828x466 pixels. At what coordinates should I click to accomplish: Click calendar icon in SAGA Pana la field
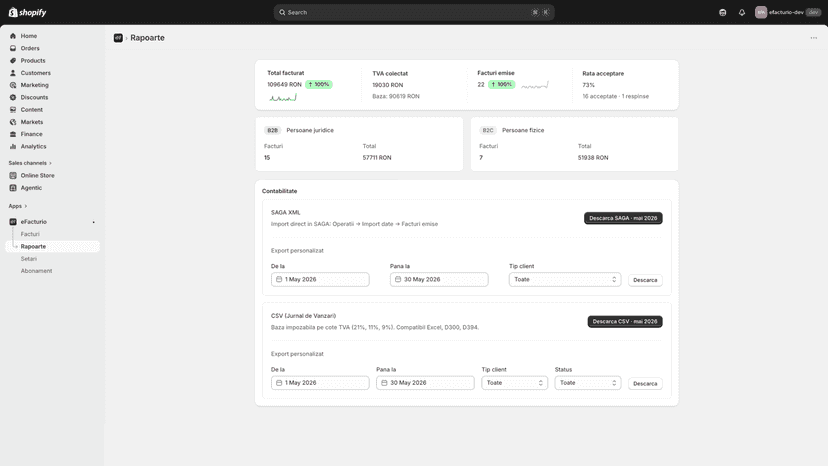pos(398,279)
